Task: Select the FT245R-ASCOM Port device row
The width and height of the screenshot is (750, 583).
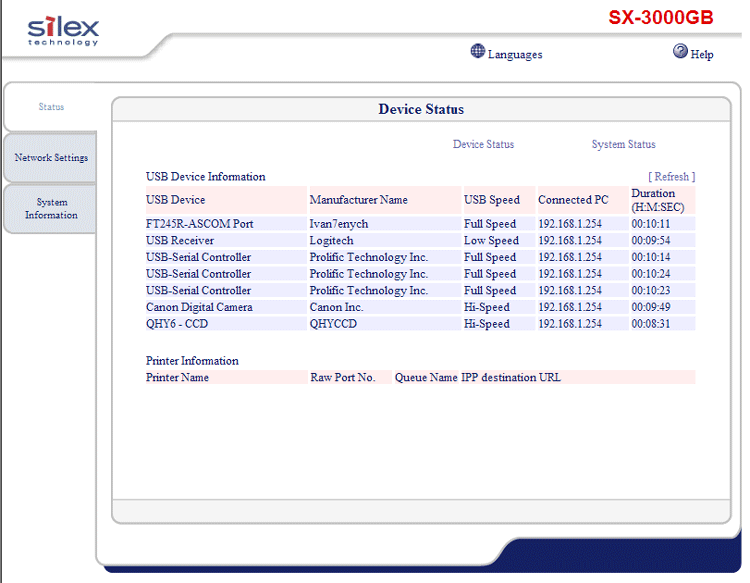Action: tap(420, 224)
